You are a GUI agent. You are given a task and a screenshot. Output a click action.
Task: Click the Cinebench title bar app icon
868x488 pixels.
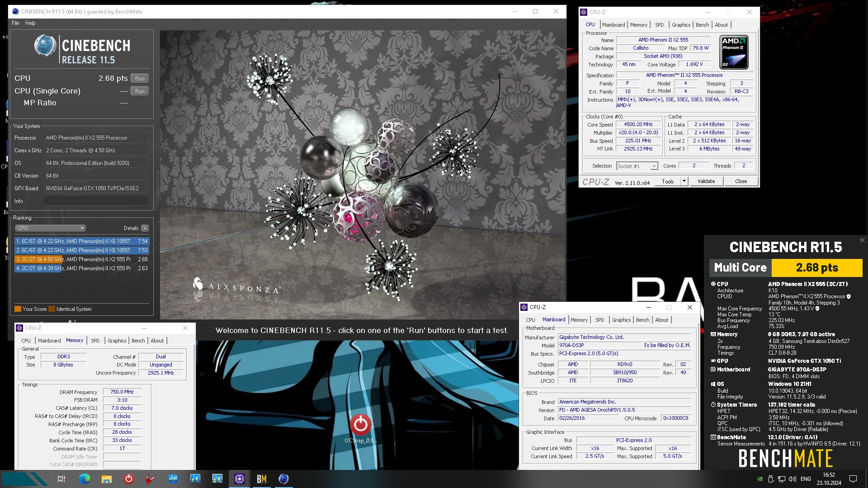(15, 12)
